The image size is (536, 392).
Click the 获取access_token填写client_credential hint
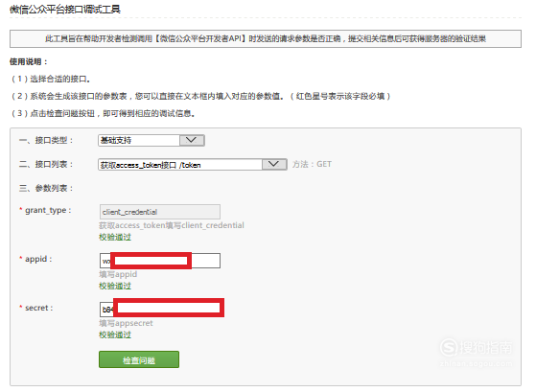point(172,225)
